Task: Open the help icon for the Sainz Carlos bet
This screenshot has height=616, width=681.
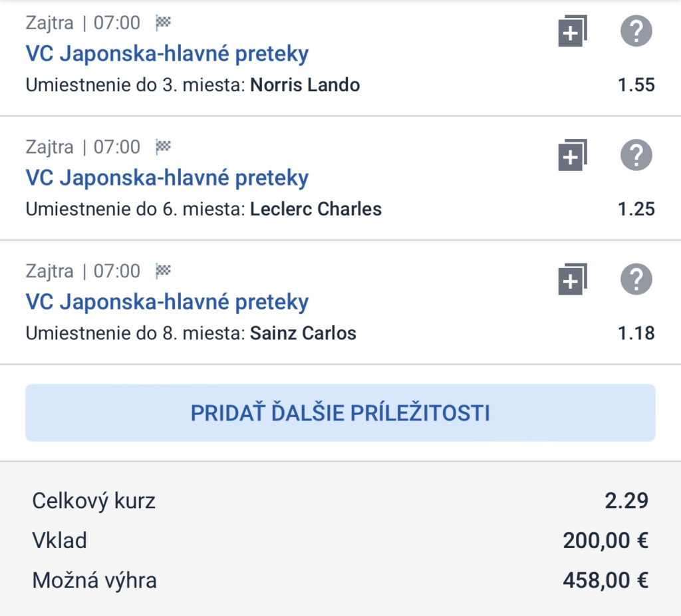Action: (x=636, y=279)
